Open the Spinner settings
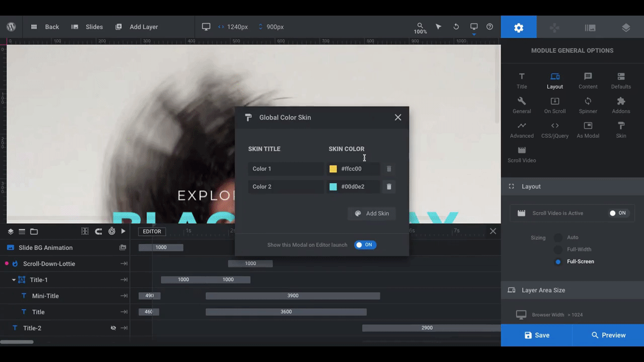The height and width of the screenshot is (362, 644). pos(588,105)
